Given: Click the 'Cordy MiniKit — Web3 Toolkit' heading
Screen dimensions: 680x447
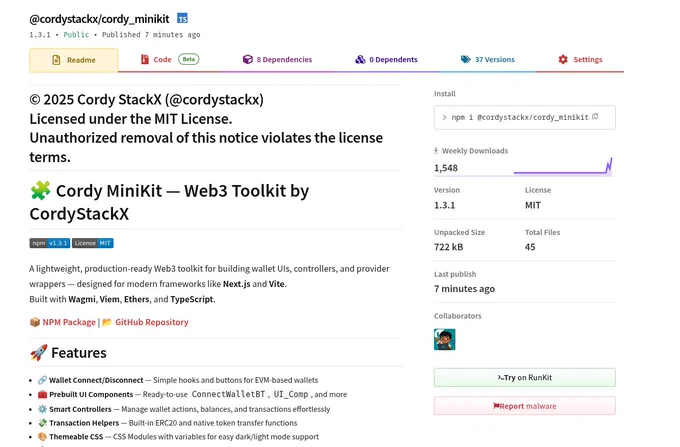Looking at the screenshot, I should click(169, 202).
